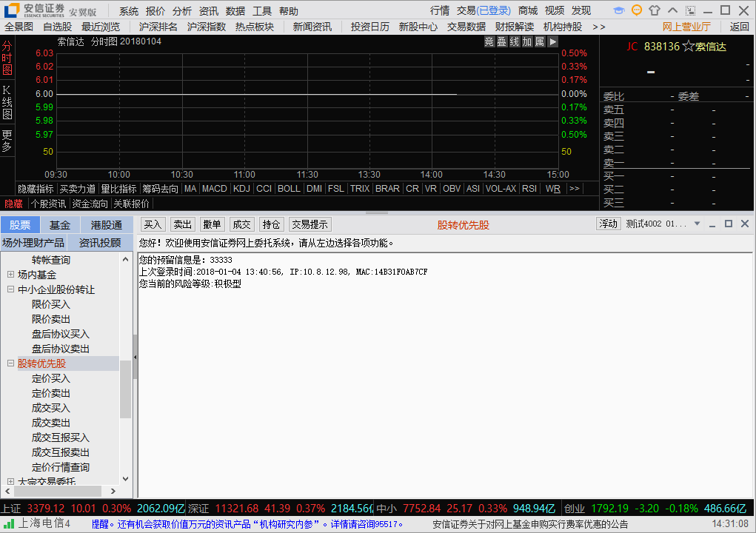The height and width of the screenshot is (533, 756).
Task: Switch to the 基金 tab
Action: point(60,224)
